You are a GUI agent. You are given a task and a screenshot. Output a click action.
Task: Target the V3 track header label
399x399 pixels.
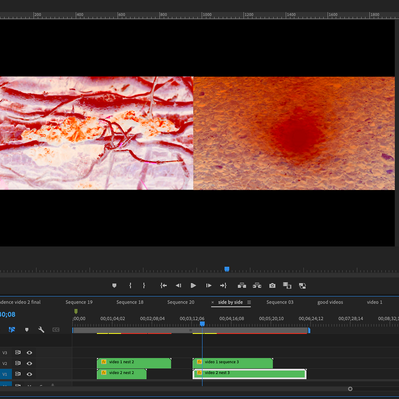tap(5, 353)
